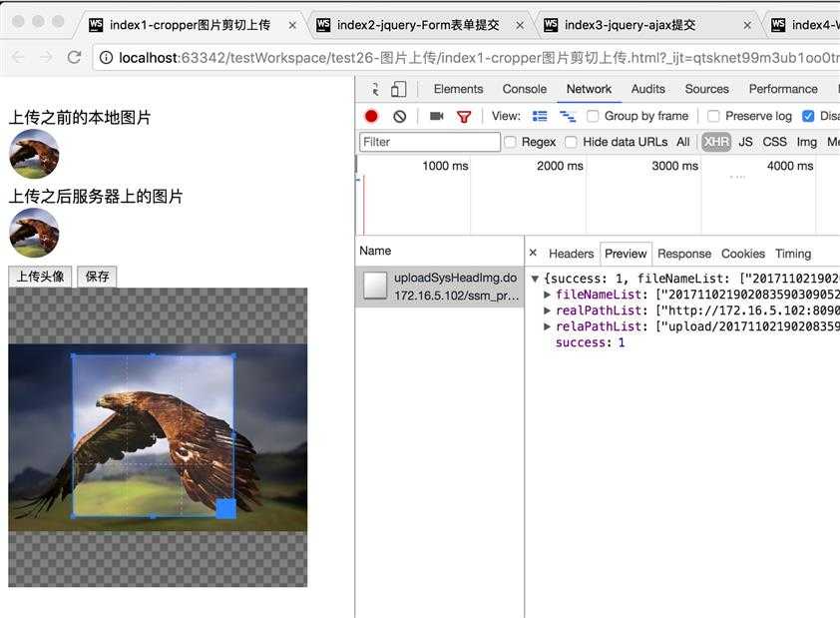Close the request details pane
The height and width of the screenshot is (618, 840).
click(x=533, y=253)
